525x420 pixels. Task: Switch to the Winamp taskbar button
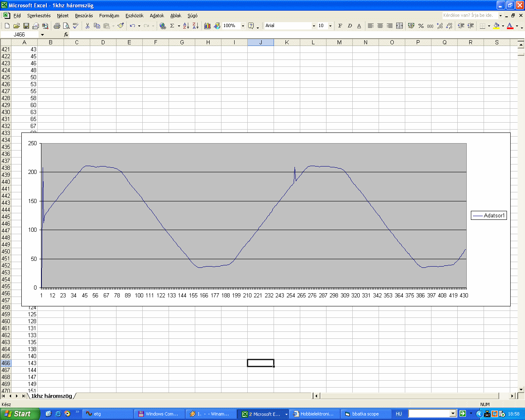point(211,414)
